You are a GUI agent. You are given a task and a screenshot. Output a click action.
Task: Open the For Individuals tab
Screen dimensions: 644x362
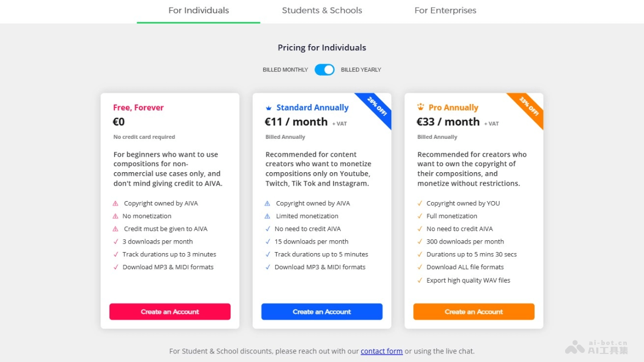(199, 11)
